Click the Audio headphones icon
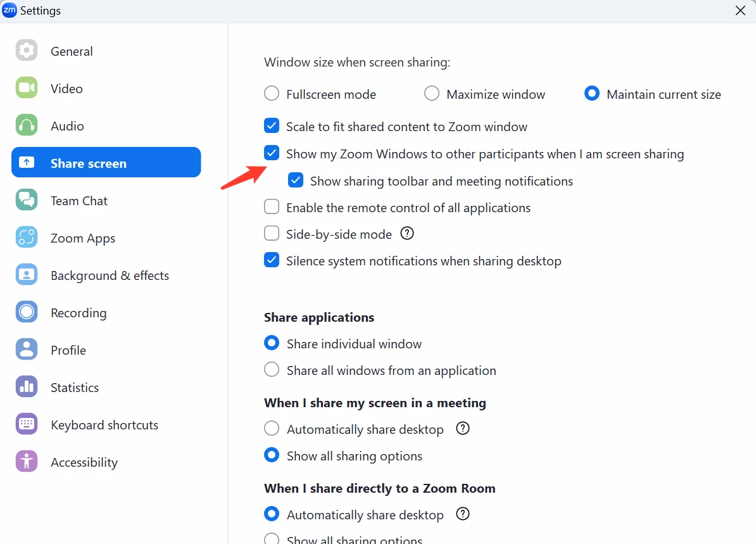Screen dimensions: 756x544 point(27,125)
